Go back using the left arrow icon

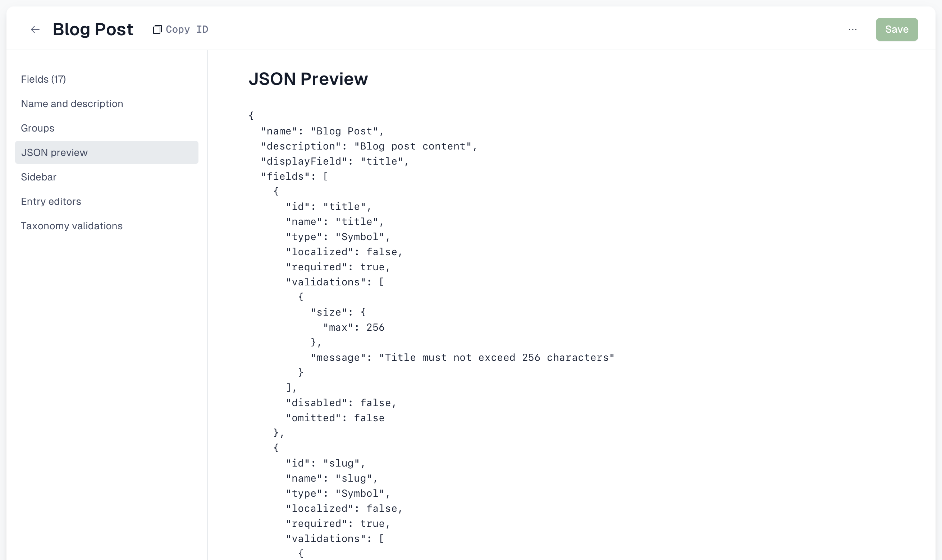(x=35, y=29)
